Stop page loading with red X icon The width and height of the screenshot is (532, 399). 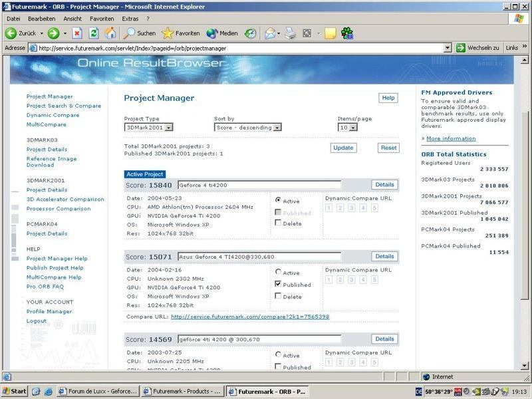[77, 33]
